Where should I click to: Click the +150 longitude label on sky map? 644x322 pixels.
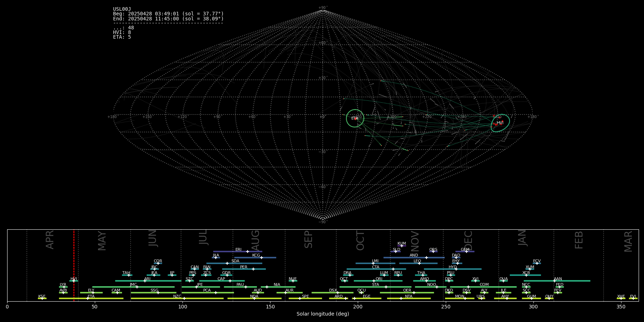[147, 117]
